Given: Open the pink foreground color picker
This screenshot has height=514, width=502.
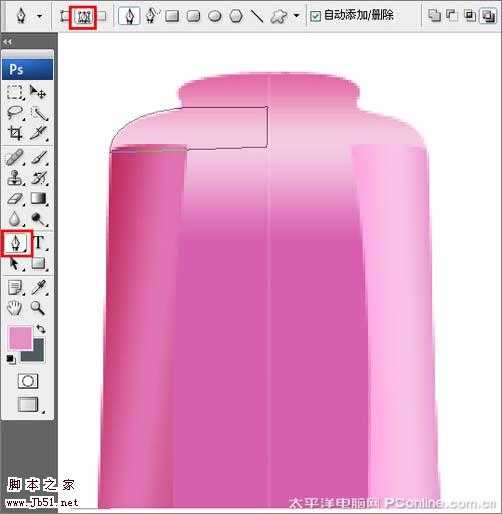Looking at the screenshot, I should [20, 338].
